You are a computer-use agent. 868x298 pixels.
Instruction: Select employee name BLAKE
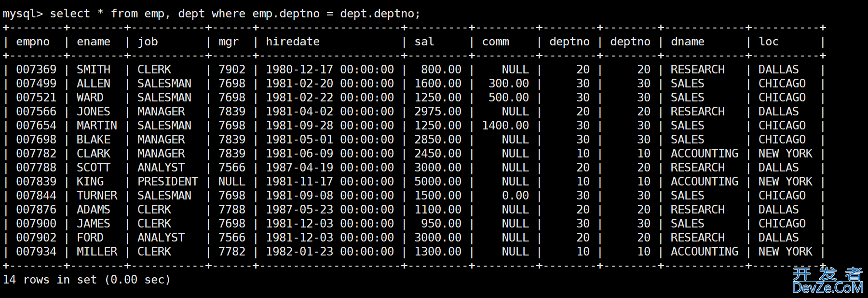pyautogui.click(x=94, y=140)
